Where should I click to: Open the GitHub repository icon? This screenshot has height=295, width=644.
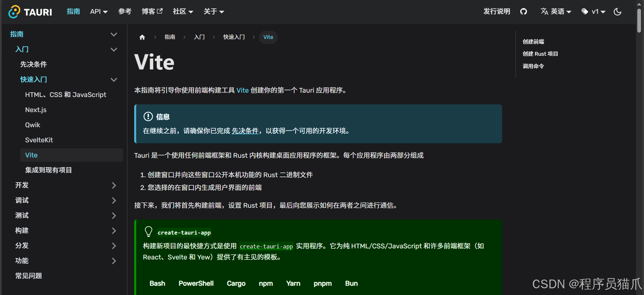(x=523, y=12)
